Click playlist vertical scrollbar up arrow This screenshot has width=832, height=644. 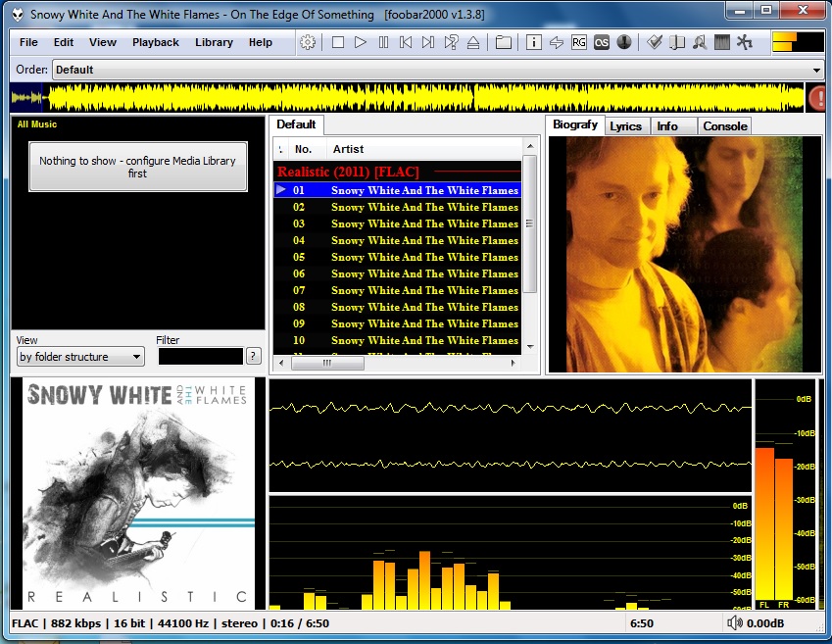pos(530,146)
